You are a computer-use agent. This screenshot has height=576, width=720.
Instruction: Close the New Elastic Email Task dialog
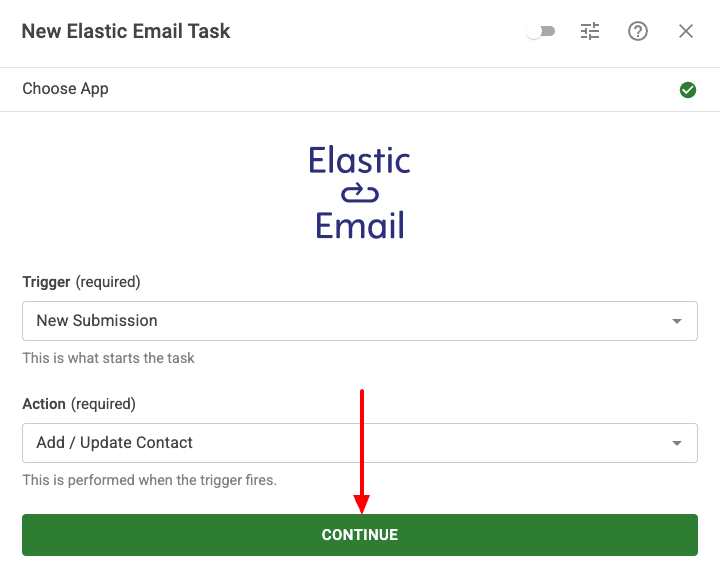[686, 31]
